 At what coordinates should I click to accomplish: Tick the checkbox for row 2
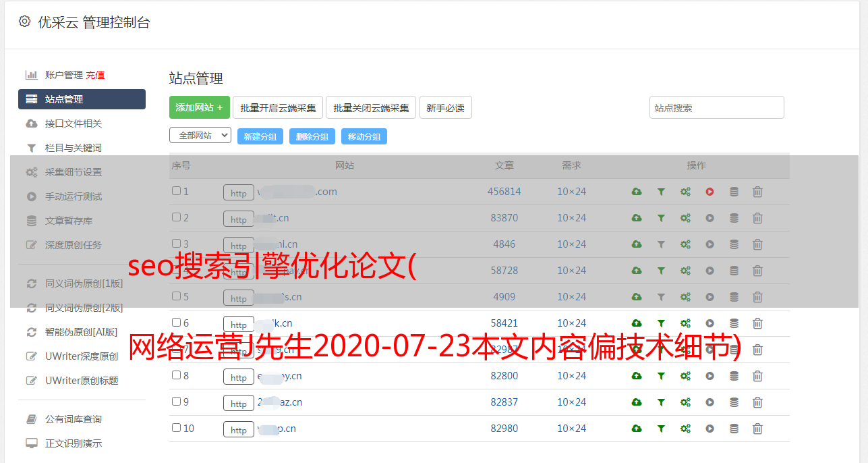(x=176, y=217)
